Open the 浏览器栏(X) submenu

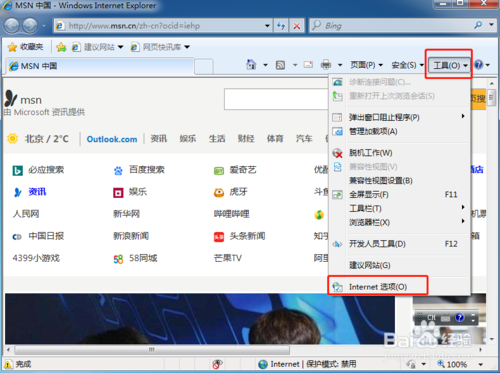click(399, 222)
